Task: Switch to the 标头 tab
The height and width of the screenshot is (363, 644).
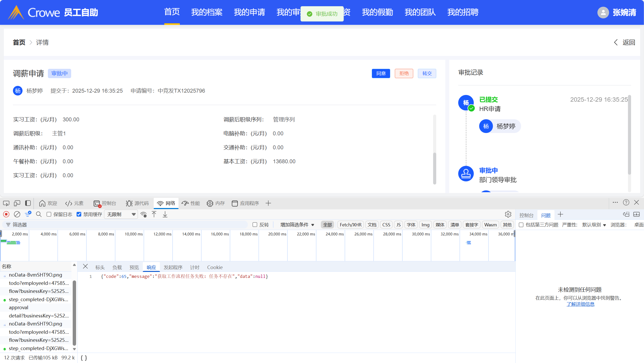Action: point(100,267)
